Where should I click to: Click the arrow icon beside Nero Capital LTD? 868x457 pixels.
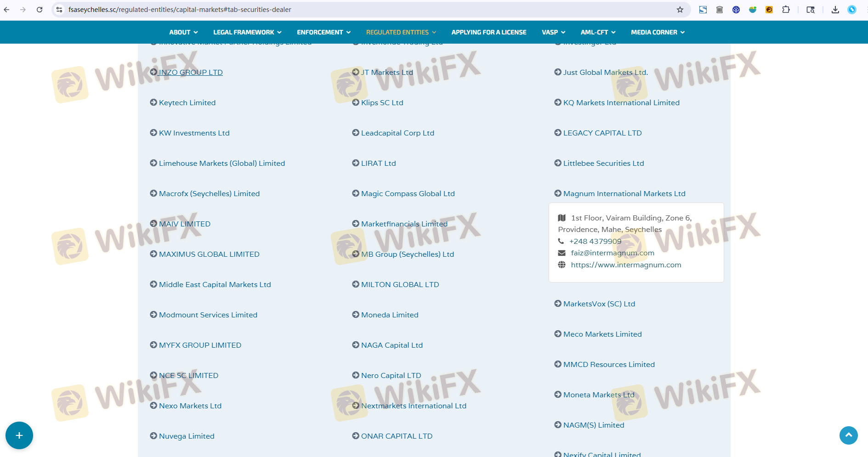point(356,375)
